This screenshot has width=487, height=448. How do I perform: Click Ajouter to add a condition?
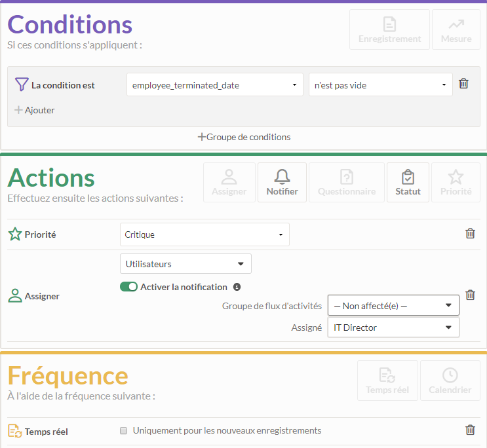35,110
